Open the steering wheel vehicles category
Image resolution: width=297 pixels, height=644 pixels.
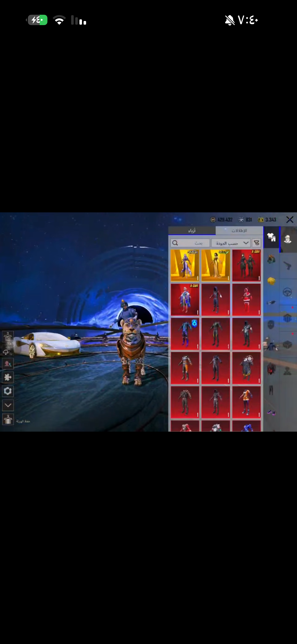[x=288, y=292]
